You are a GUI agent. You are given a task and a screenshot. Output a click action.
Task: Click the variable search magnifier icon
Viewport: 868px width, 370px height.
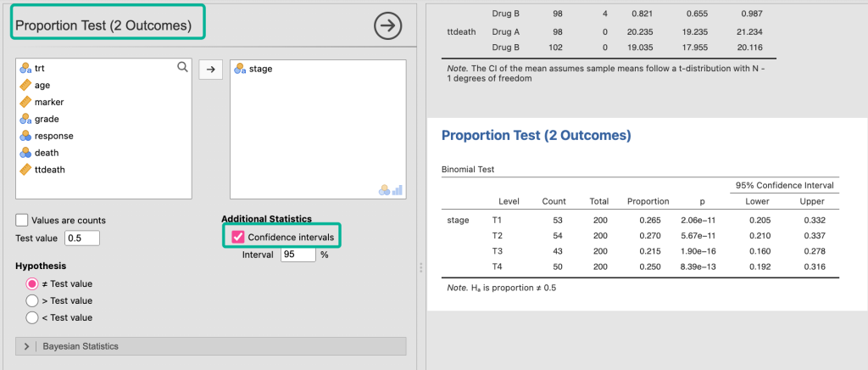point(182,67)
